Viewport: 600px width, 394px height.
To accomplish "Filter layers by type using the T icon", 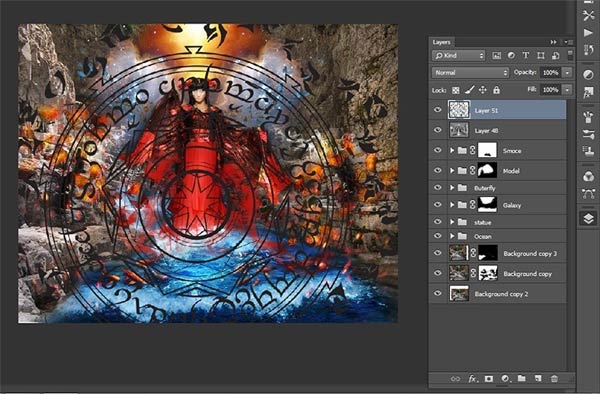I will (526, 55).
